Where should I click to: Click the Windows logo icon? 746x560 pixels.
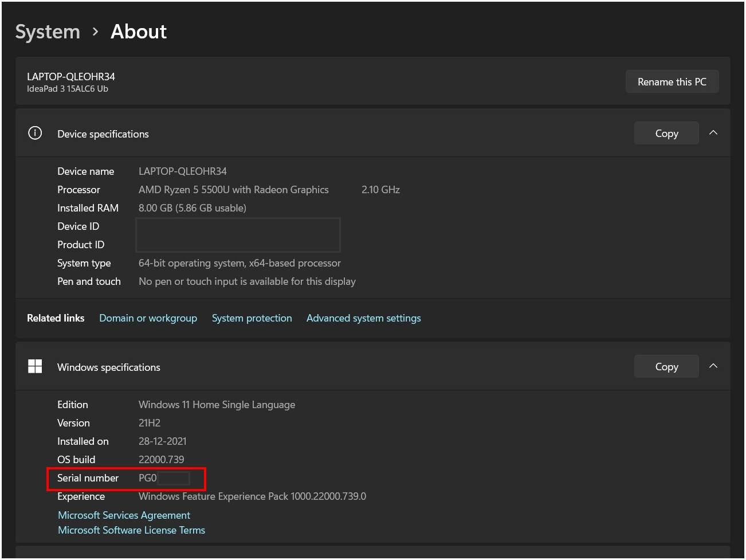pos(35,367)
